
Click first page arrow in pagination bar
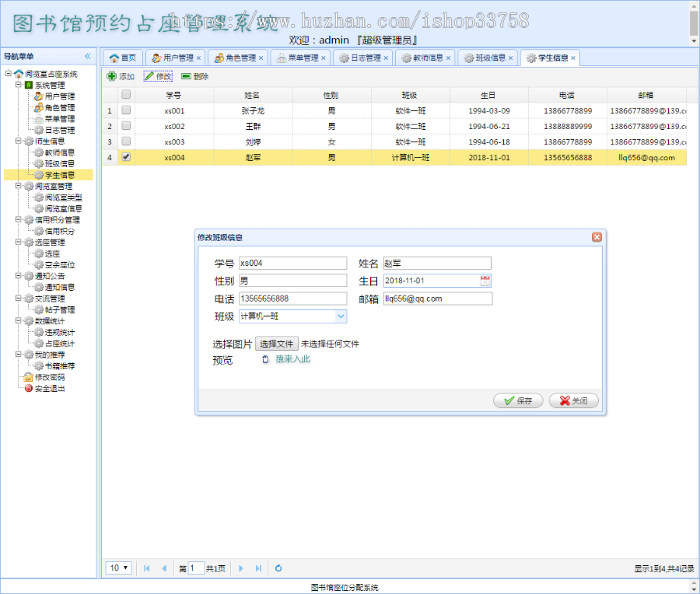click(x=145, y=568)
